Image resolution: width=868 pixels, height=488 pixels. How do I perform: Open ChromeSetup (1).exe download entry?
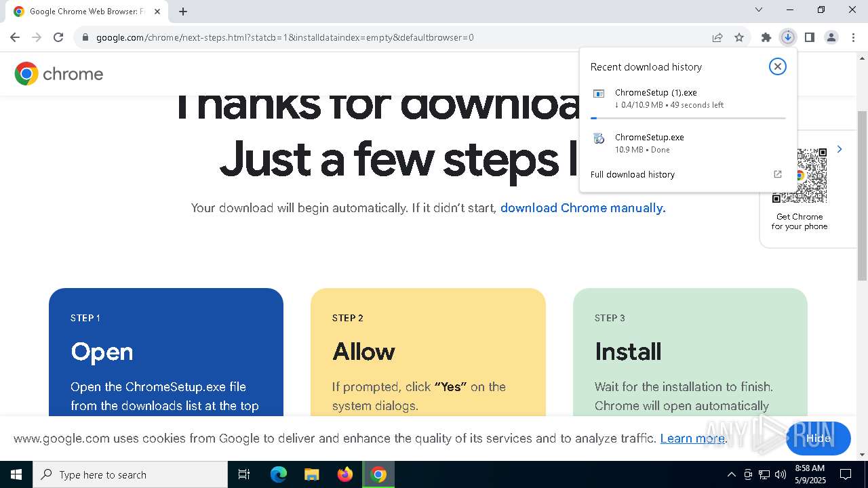[688, 98]
